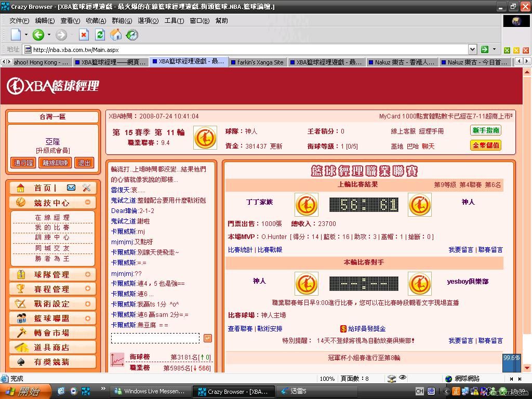Viewport: 532px width, 399px height.
Task: Click the team badge next to 第15賽季
Action: pyautogui.click(x=205, y=138)
